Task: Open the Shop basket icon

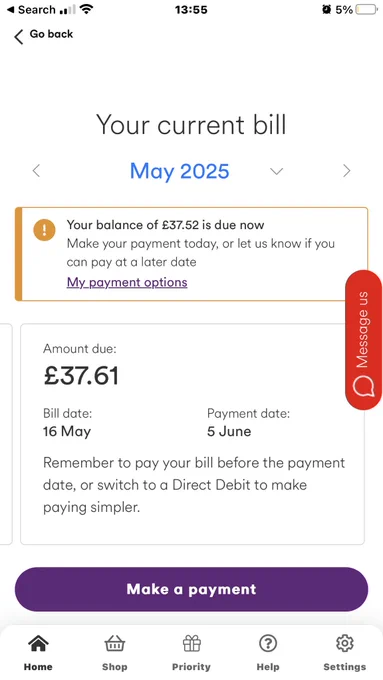Action: pos(115,643)
